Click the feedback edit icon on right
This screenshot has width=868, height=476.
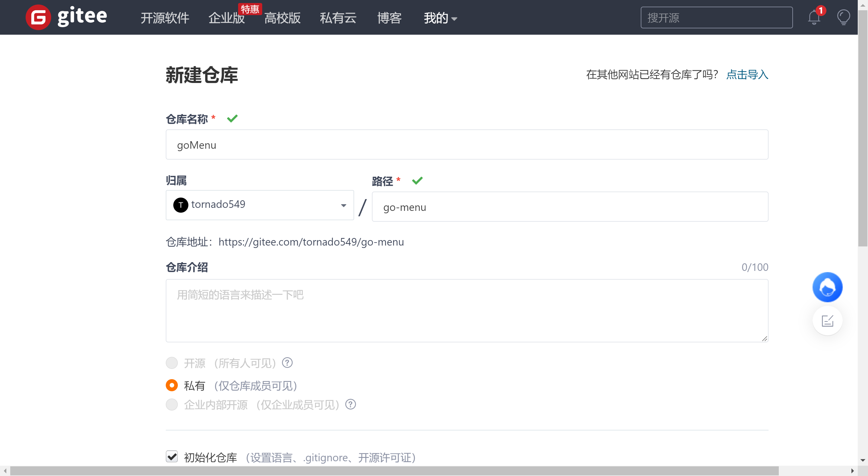[x=827, y=320]
